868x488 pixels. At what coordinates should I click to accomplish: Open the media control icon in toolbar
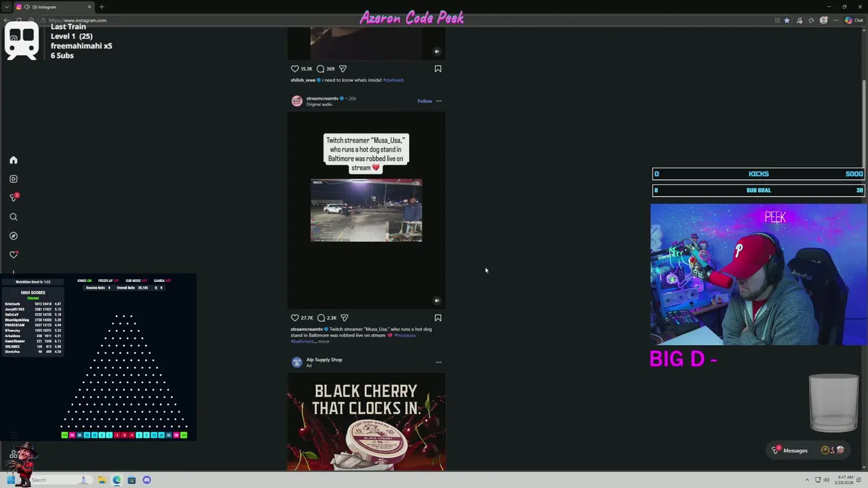click(800, 20)
